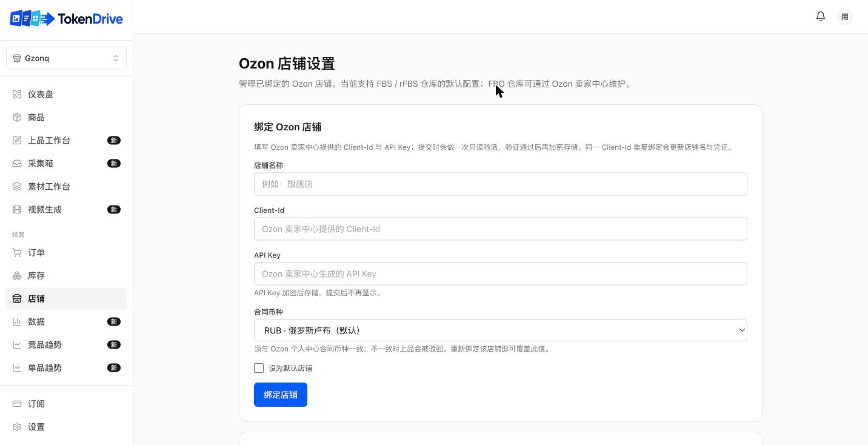Click the 数据 bar chart icon
Viewport: 868px width, 445px height.
click(x=17, y=321)
